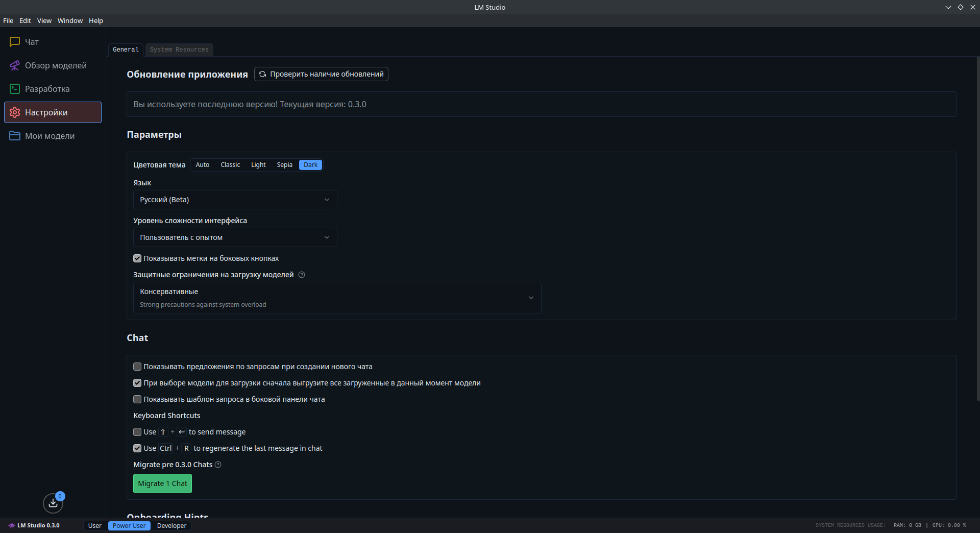Switch to Power User mode in status bar
Viewport: 980px width, 533px height.
(x=129, y=526)
